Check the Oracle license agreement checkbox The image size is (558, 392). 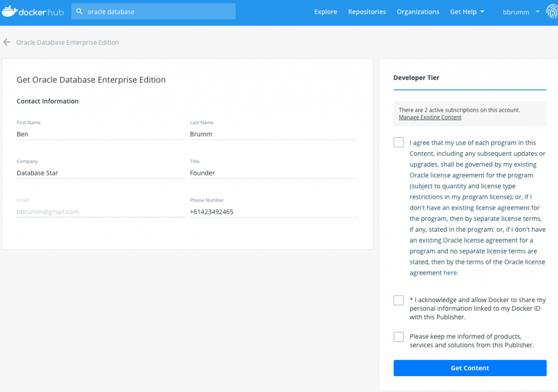(x=398, y=143)
